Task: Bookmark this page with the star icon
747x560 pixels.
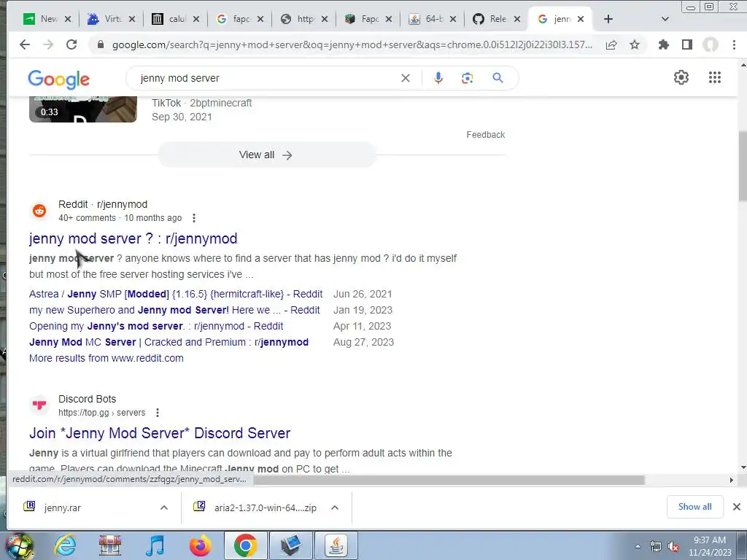Action: coord(635,44)
